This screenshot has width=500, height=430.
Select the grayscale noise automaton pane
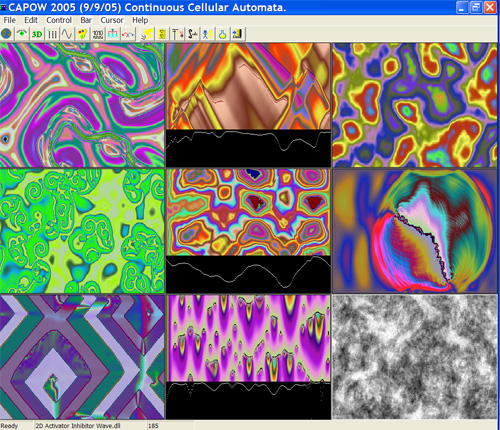(415, 357)
